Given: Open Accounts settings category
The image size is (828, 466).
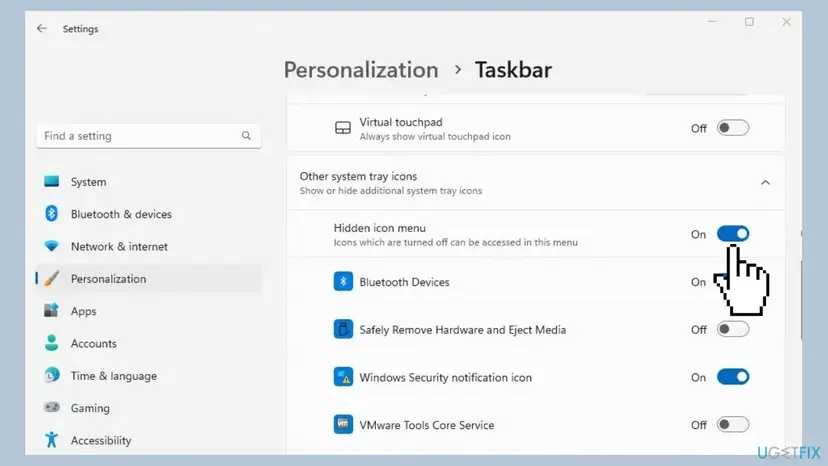Looking at the screenshot, I should click(x=148, y=343).
